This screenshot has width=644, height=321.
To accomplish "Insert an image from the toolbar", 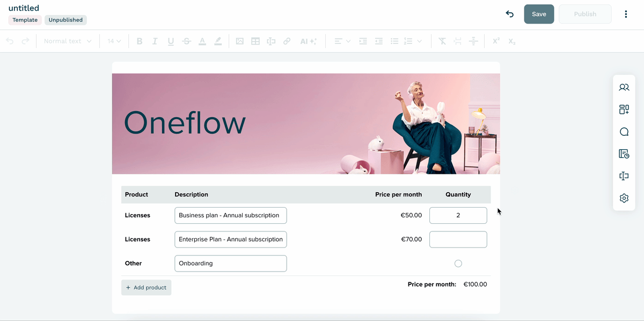I will pyautogui.click(x=240, y=41).
